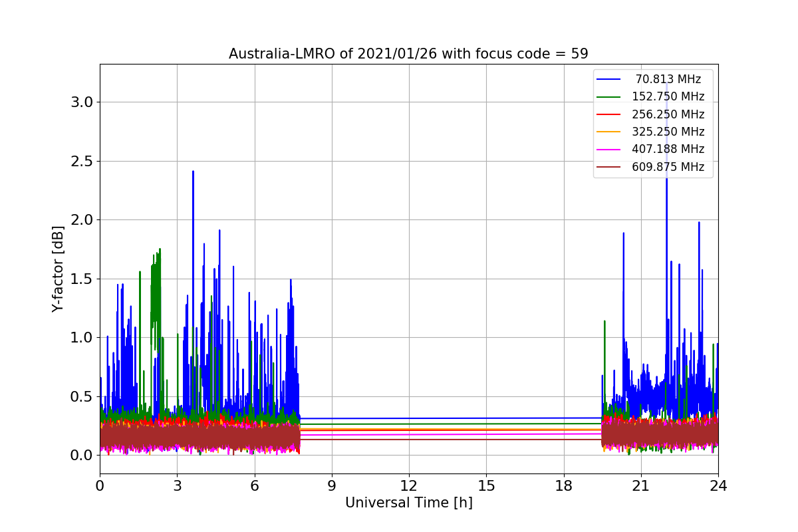Click the green line swatch in legend

click(609, 97)
